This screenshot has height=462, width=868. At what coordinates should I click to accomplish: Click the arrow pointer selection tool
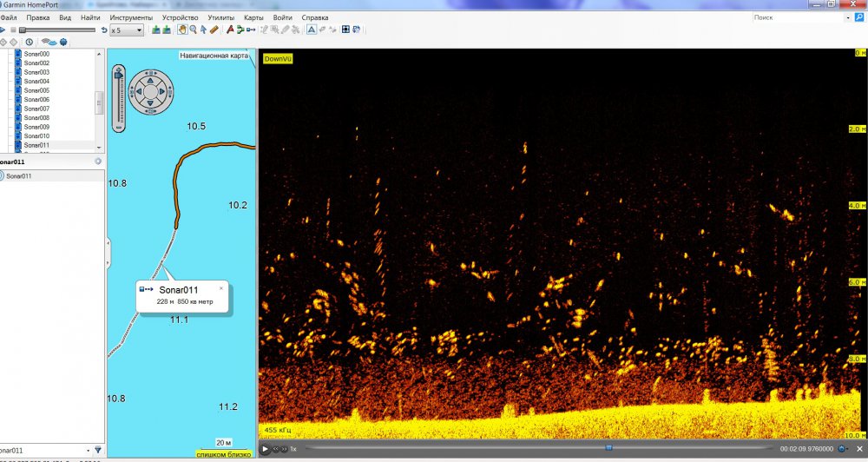[203, 30]
